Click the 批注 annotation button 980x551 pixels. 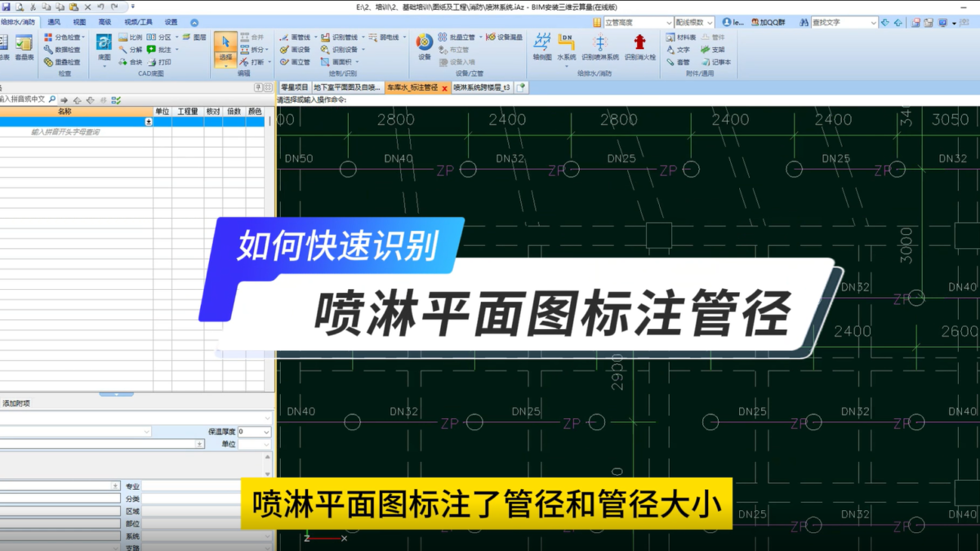(159, 50)
